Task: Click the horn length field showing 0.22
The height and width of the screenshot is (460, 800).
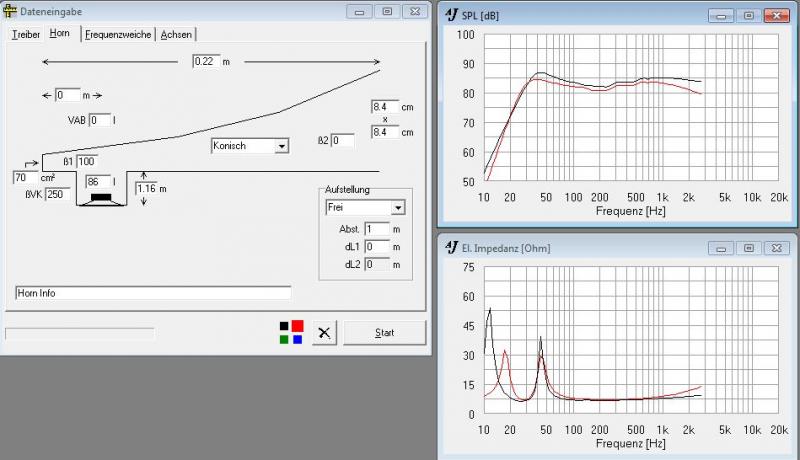Action: [206, 61]
